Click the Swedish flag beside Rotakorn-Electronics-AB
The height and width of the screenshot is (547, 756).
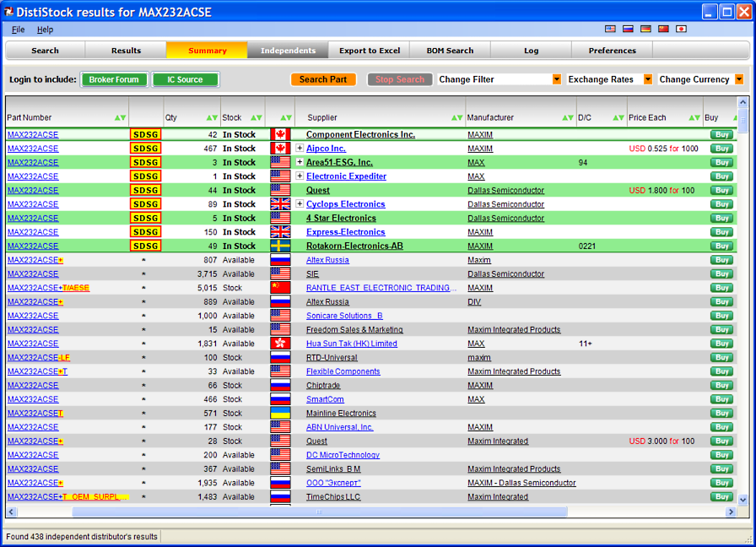(x=280, y=246)
